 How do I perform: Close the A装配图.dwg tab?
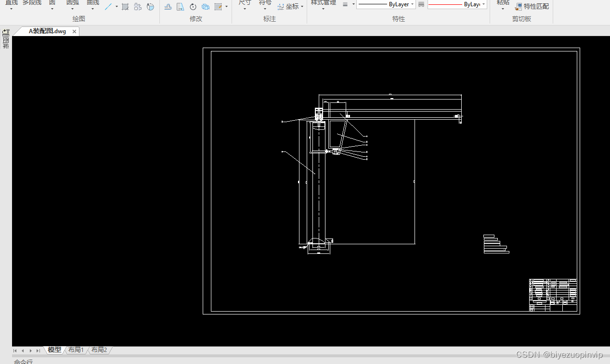74,32
